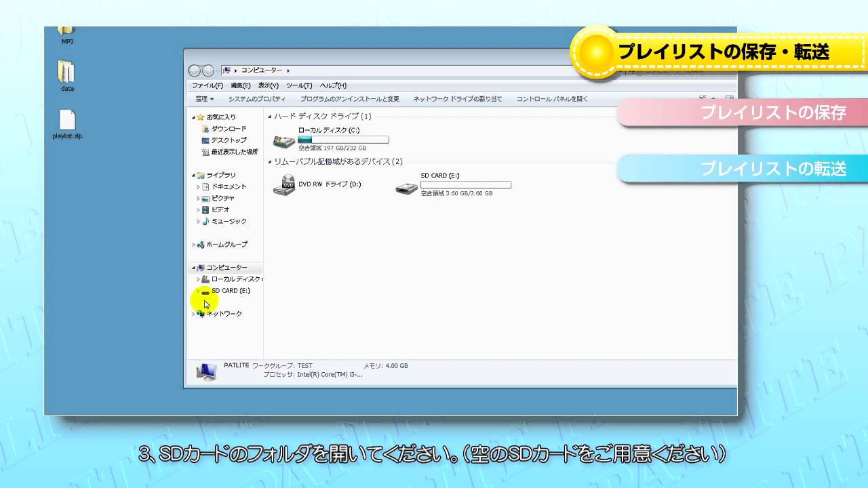
Task: Select ネットワーク in the navigation tree
Action: point(224,314)
